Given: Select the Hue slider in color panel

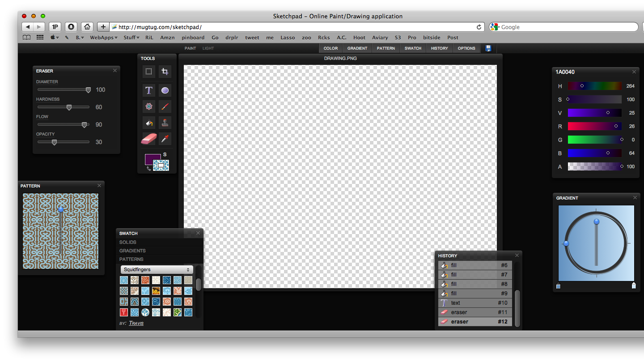Looking at the screenshot, I should (x=594, y=86).
